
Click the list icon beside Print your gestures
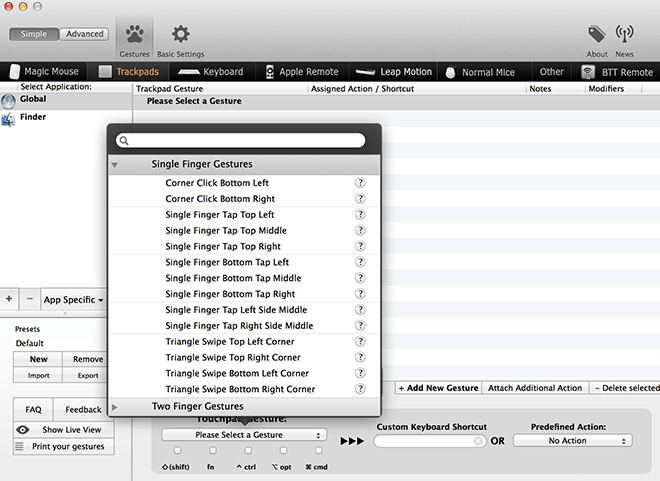[19, 446]
